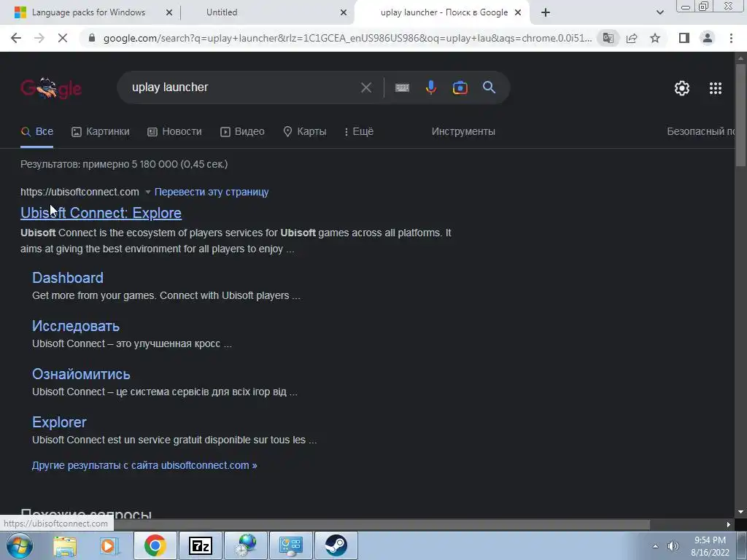747x560 pixels.
Task: Submit search with magnifier icon
Action: [x=489, y=87]
